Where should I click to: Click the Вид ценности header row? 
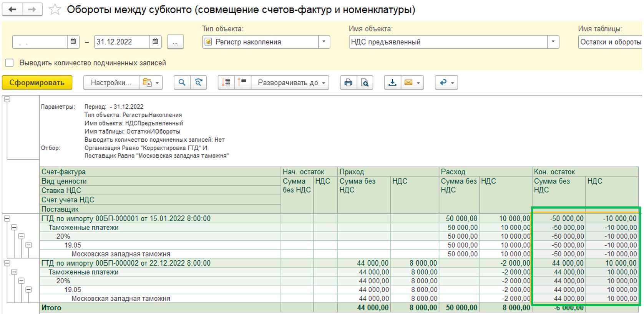[161, 181]
